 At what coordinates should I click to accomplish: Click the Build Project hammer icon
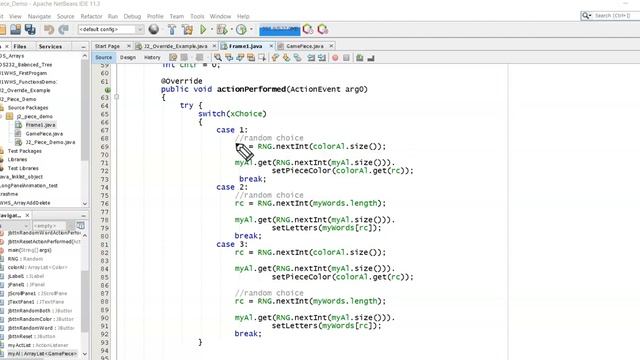coord(172,29)
